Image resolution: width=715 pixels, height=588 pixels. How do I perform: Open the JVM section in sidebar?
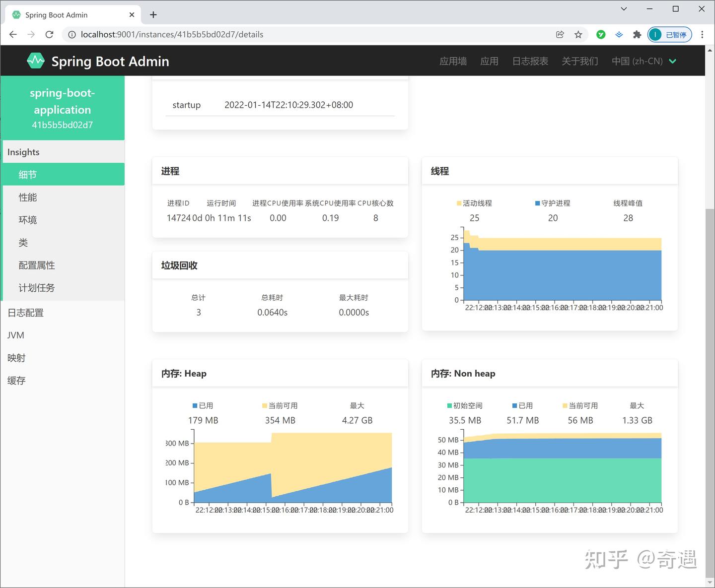(x=15, y=335)
